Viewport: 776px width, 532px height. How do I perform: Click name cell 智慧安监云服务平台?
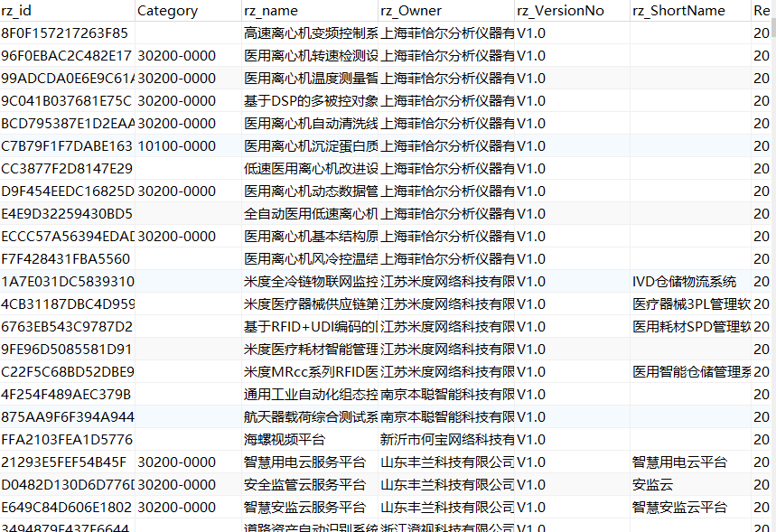[310, 508]
